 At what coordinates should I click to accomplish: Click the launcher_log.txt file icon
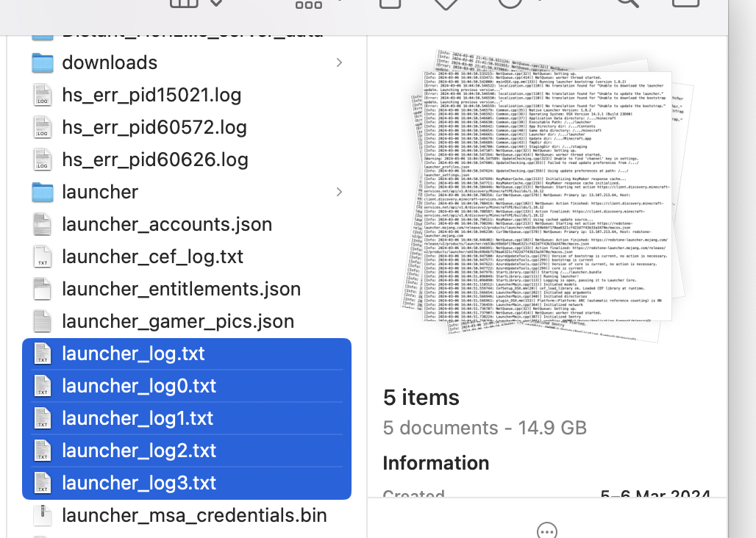43,353
